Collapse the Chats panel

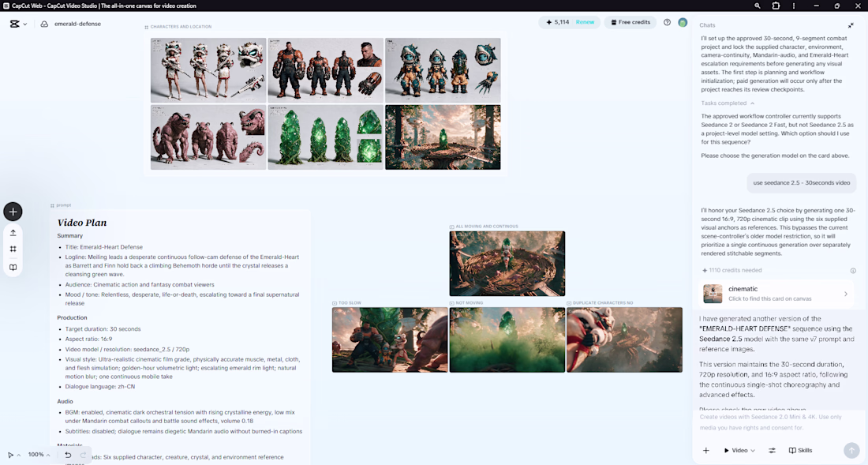click(x=851, y=25)
